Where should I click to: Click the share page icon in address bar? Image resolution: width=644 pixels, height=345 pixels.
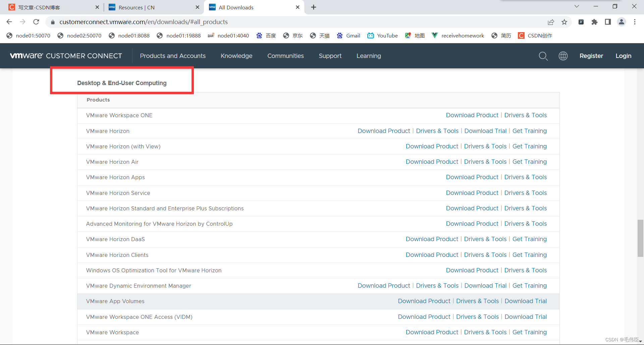point(551,22)
